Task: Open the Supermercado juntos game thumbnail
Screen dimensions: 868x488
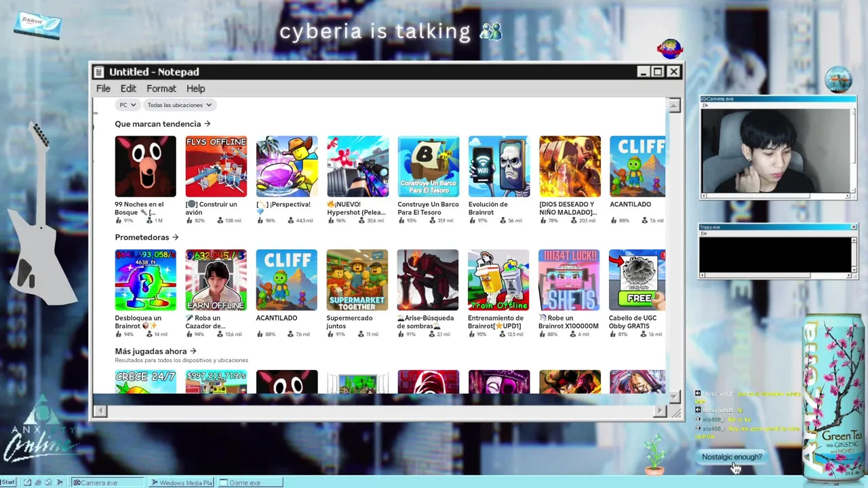Action: coord(357,280)
